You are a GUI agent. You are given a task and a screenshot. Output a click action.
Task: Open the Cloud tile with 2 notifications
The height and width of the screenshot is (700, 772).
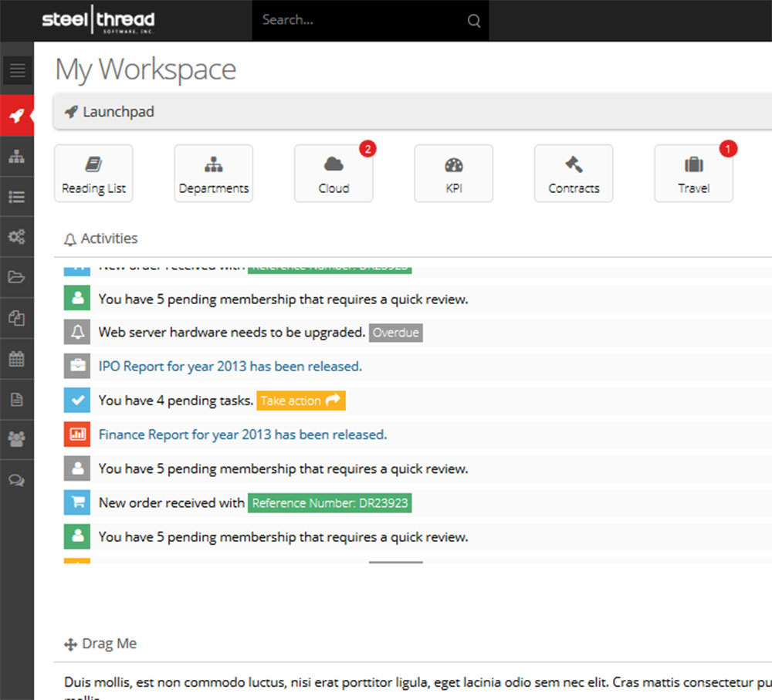(334, 174)
